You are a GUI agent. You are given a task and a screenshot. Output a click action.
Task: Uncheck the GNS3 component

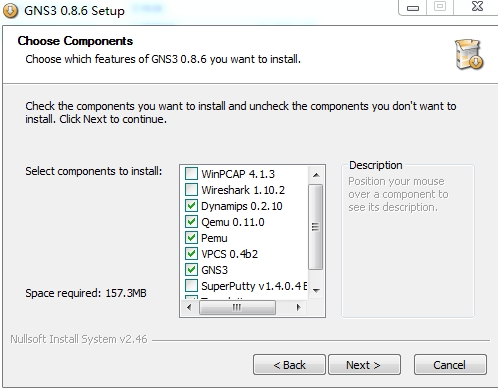(191, 270)
